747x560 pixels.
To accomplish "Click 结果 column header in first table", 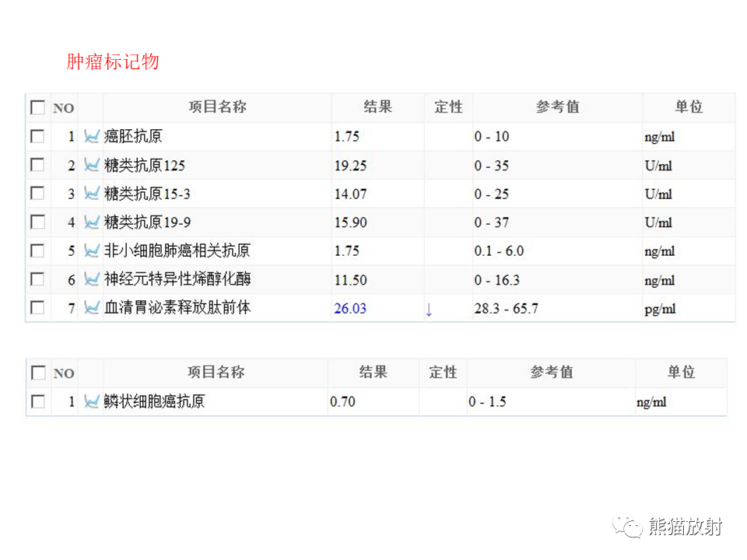I will pyautogui.click(x=378, y=107).
